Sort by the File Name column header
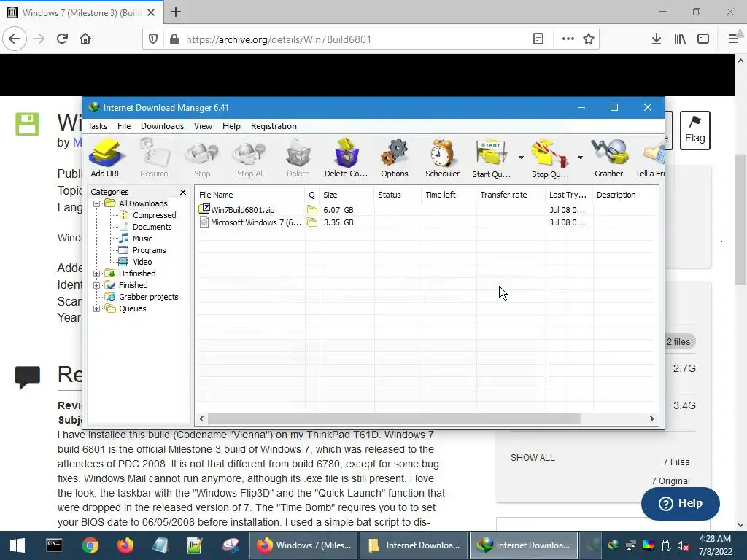Screen dimensions: 747x560 tap(250, 195)
